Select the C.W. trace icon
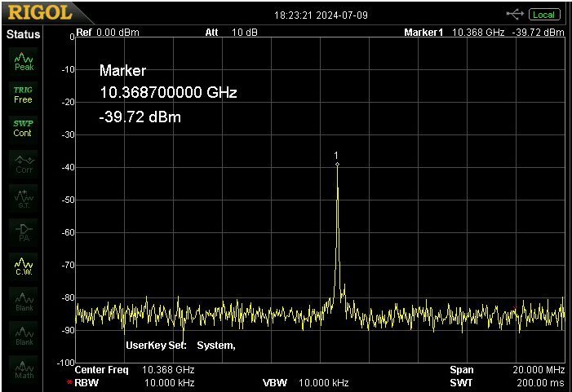 tap(24, 266)
